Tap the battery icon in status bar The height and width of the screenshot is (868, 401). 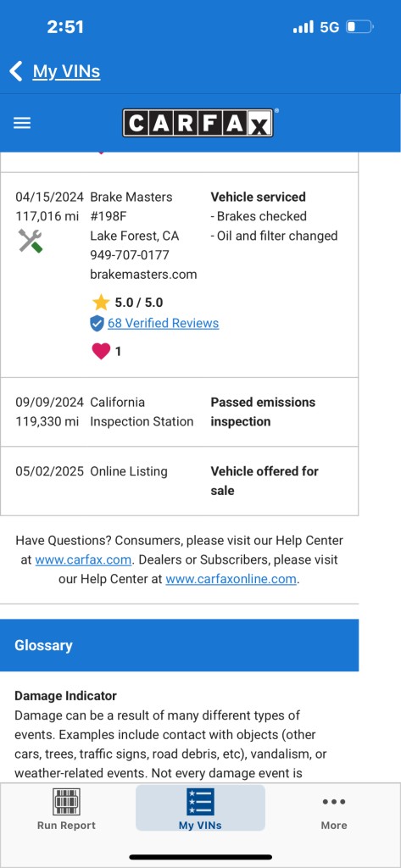(x=359, y=26)
